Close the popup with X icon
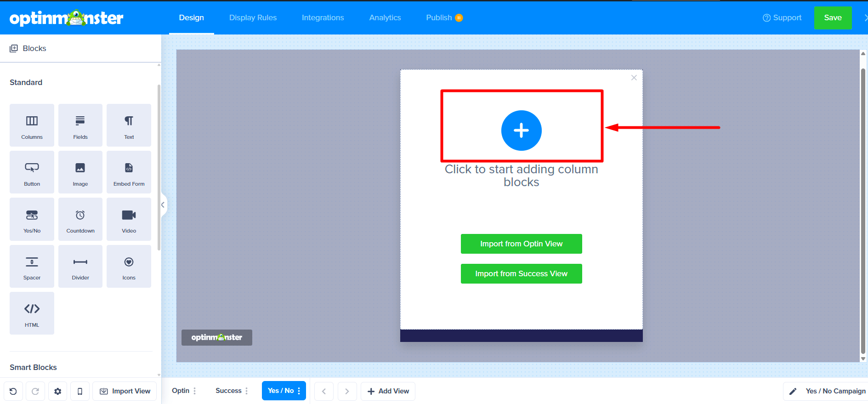The image size is (868, 404). click(x=634, y=78)
